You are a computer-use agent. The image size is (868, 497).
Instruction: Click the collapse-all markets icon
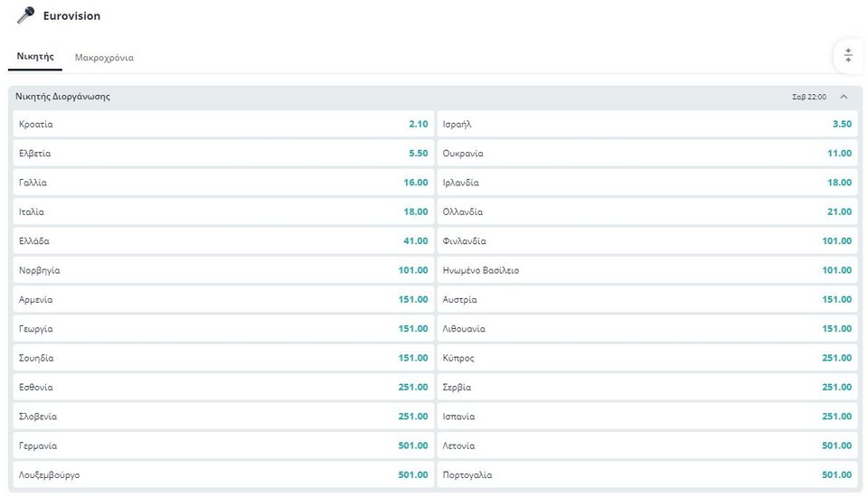(x=847, y=55)
